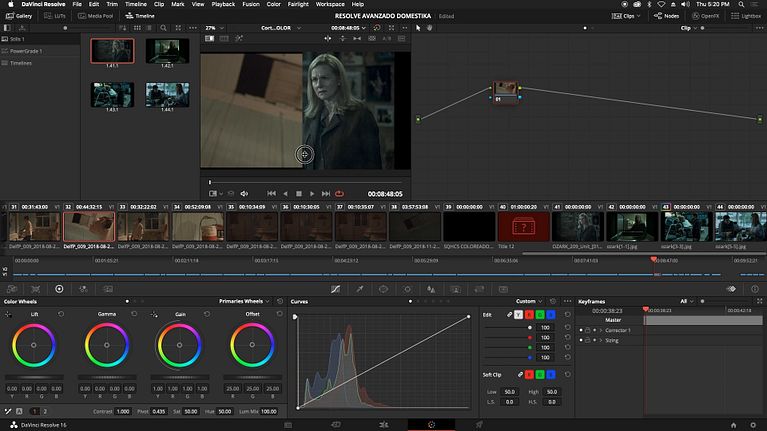This screenshot has height=431, width=767.
Task: Open the Key palette icon
Action: coord(455,289)
